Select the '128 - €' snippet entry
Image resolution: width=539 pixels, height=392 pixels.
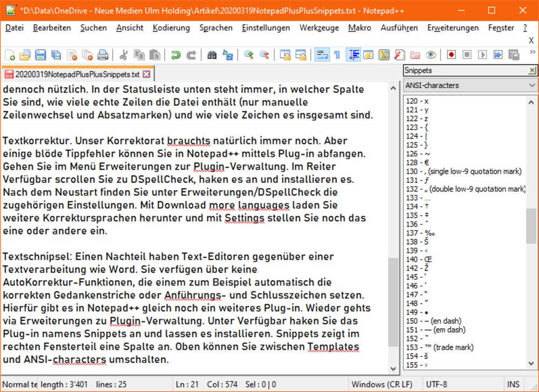tap(417, 162)
